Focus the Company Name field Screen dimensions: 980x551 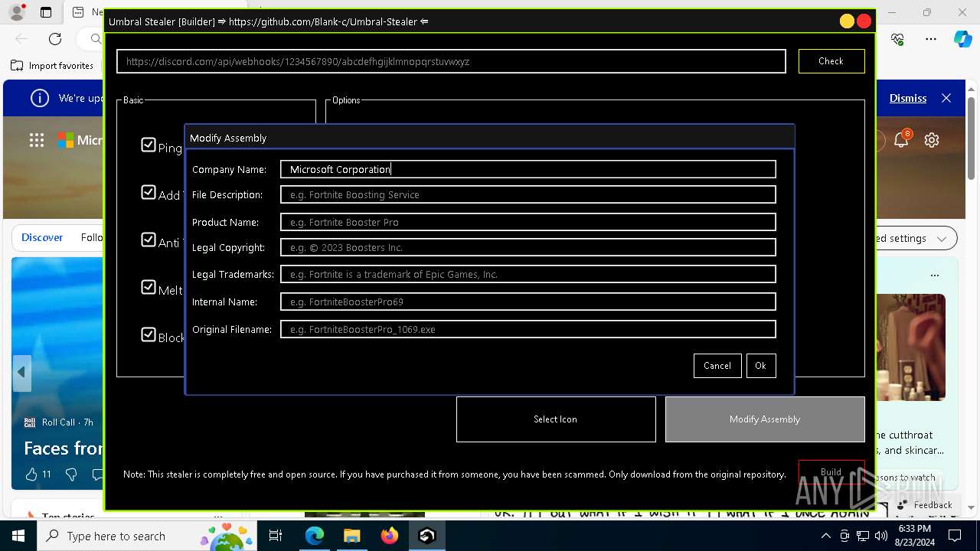point(528,169)
